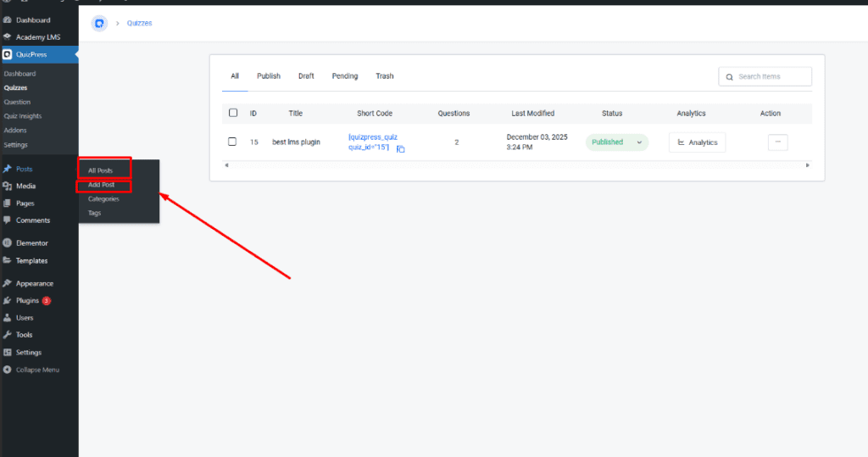868x457 pixels.
Task: Switch to the Draft tab
Action: [x=306, y=76]
